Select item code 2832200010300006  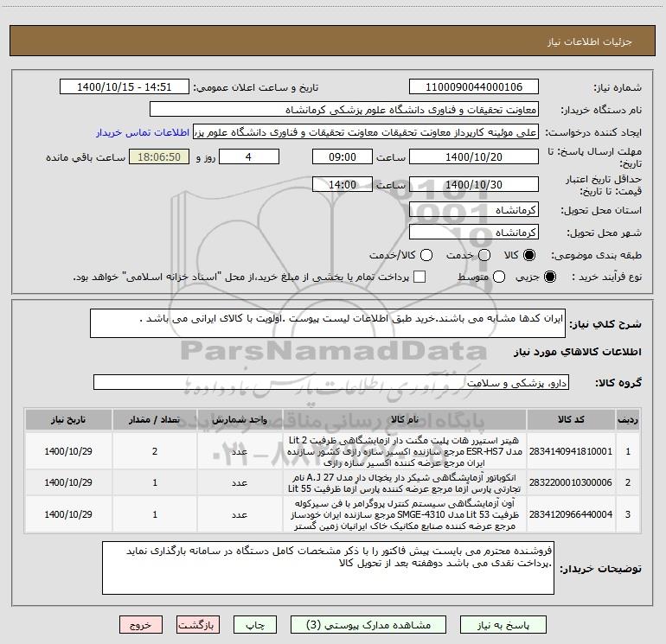pyautogui.click(x=571, y=482)
